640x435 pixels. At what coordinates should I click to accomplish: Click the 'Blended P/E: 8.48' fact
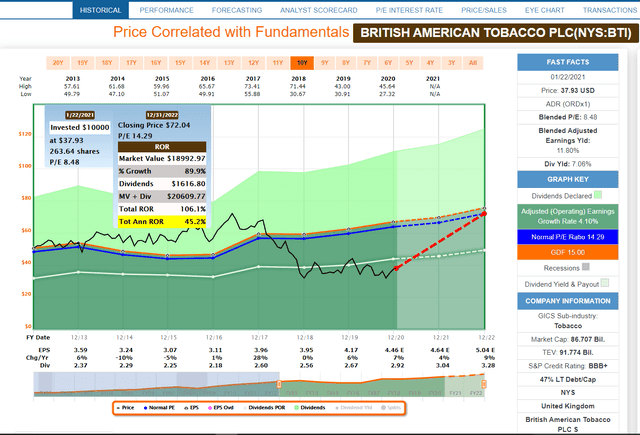click(567, 117)
